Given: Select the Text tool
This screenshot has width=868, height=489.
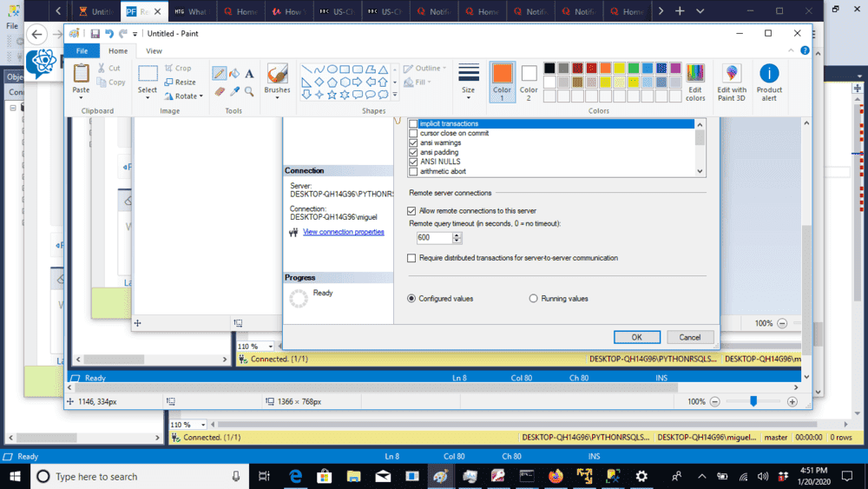Looking at the screenshot, I should point(249,74).
